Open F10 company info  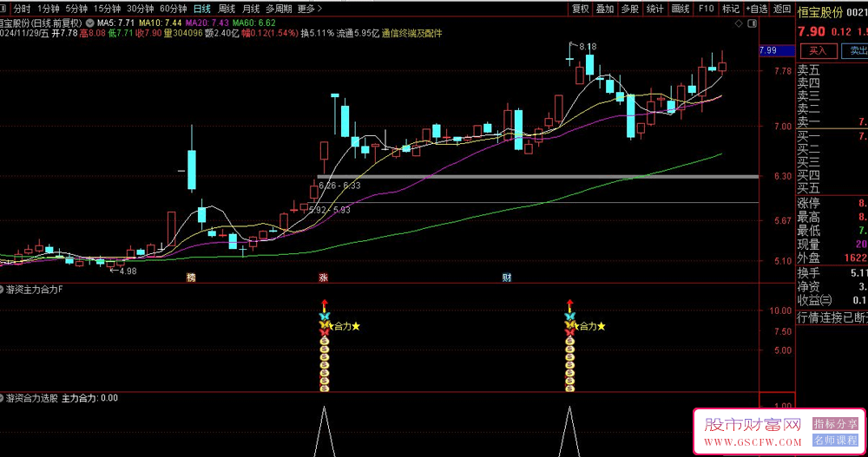click(706, 9)
